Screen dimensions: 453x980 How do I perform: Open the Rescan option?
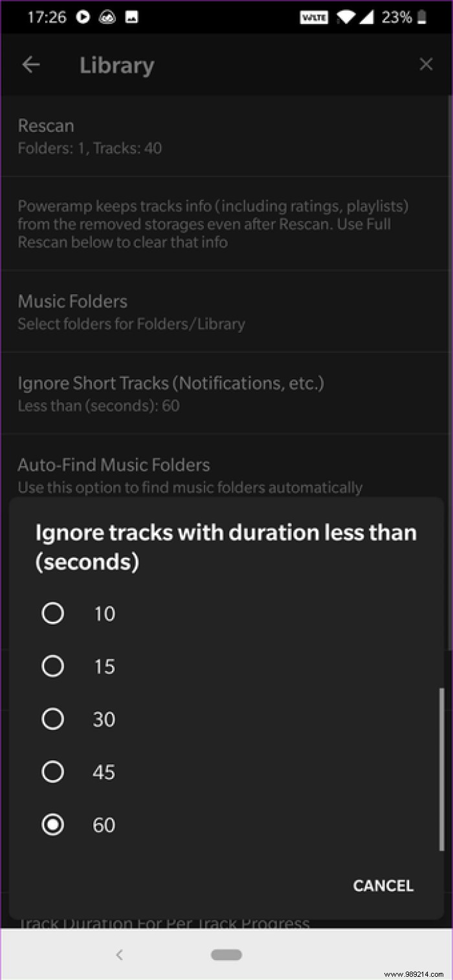tap(226, 136)
